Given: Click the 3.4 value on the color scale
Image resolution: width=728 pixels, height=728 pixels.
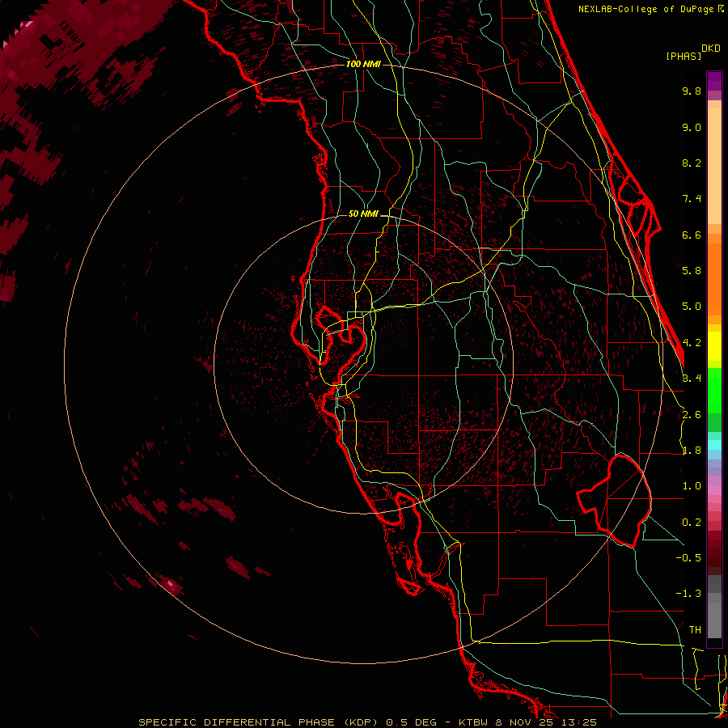Looking at the screenshot, I should [692, 379].
